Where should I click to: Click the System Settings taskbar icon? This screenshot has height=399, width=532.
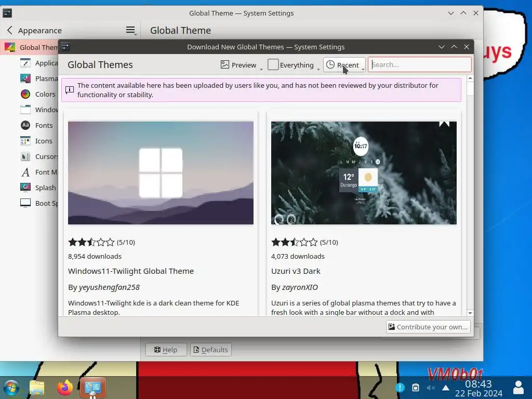[x=92, y=388]
